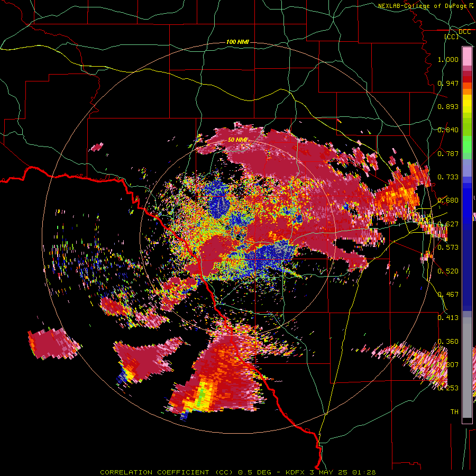Click the [CC] units label

pyautogui.click(x=452, y=36)
